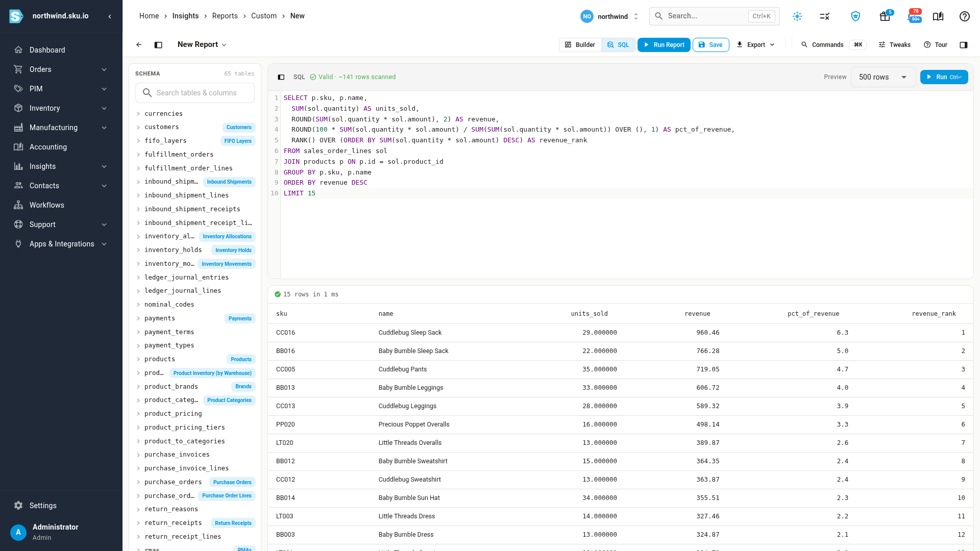Open the gift icon with badge 5

tap(885, 16)
